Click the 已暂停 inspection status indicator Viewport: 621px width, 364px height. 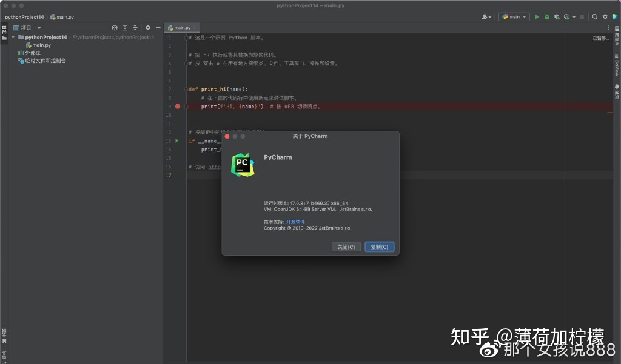click(600, 38)
